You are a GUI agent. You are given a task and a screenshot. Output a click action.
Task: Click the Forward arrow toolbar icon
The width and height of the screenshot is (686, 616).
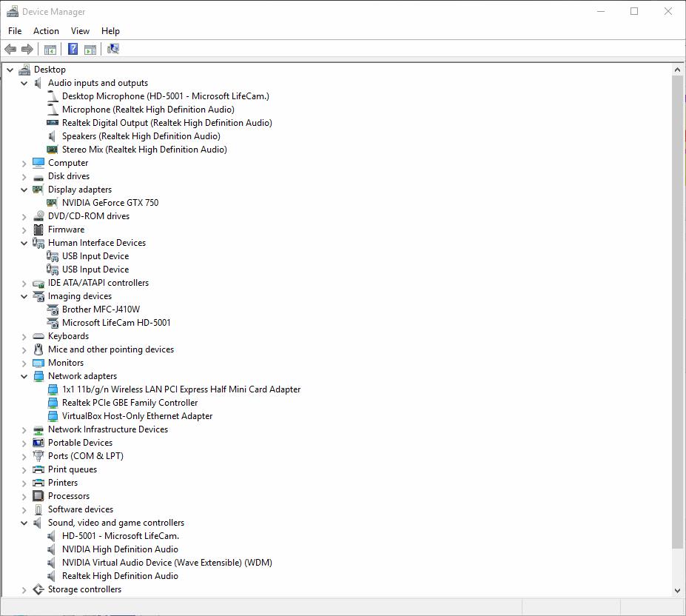(27, 49)
